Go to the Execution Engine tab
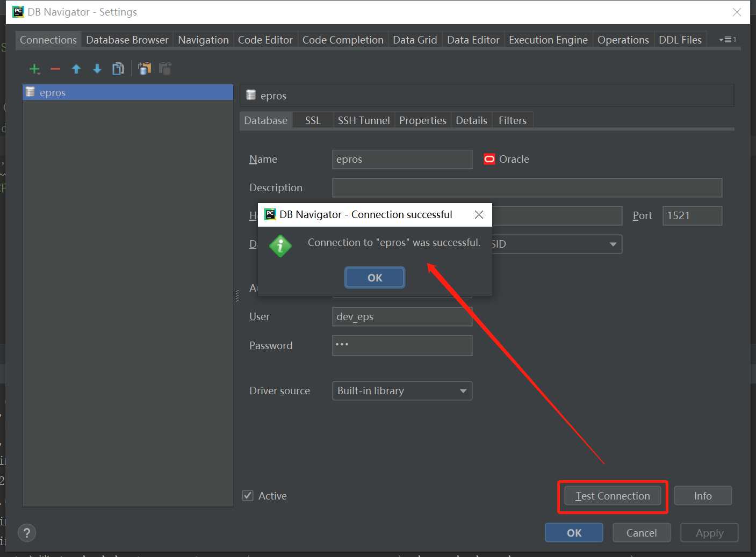The height and width of the screenshot is (557, 756). [548, 40]
